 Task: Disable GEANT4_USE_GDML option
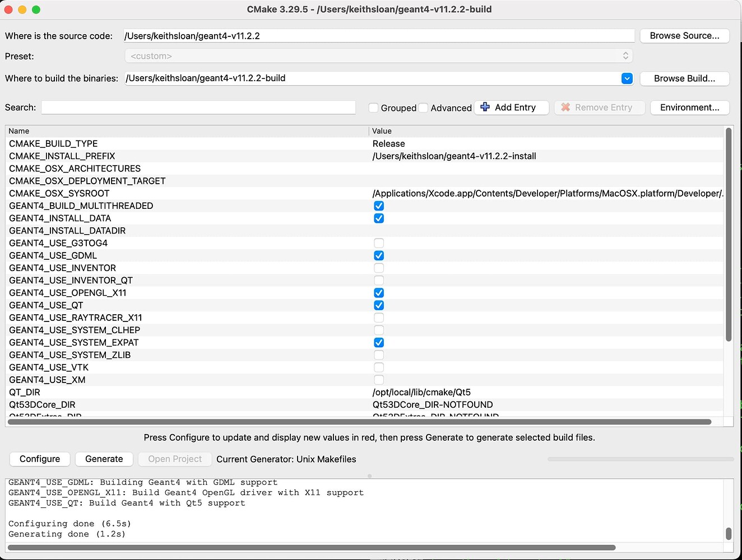pos(379,255)
